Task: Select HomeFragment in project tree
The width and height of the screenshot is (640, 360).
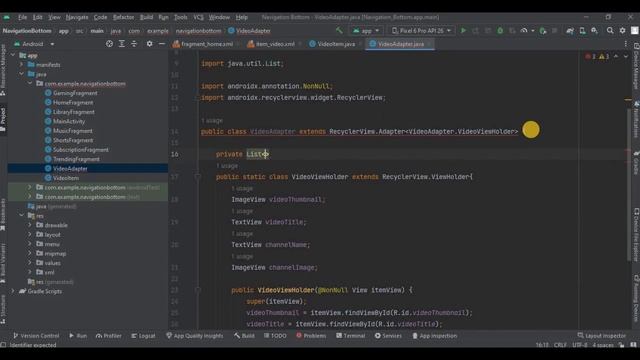Action: point(73,102)
